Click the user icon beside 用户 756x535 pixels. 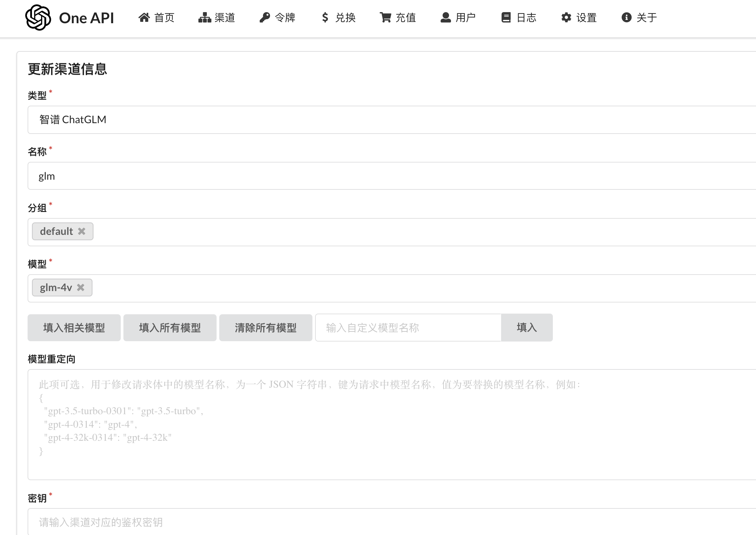446,17
